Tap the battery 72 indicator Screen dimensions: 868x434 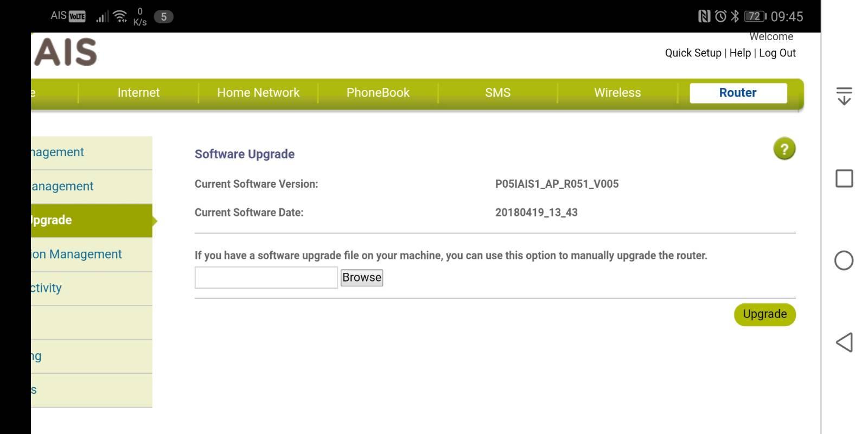click(x=755, y=16)
